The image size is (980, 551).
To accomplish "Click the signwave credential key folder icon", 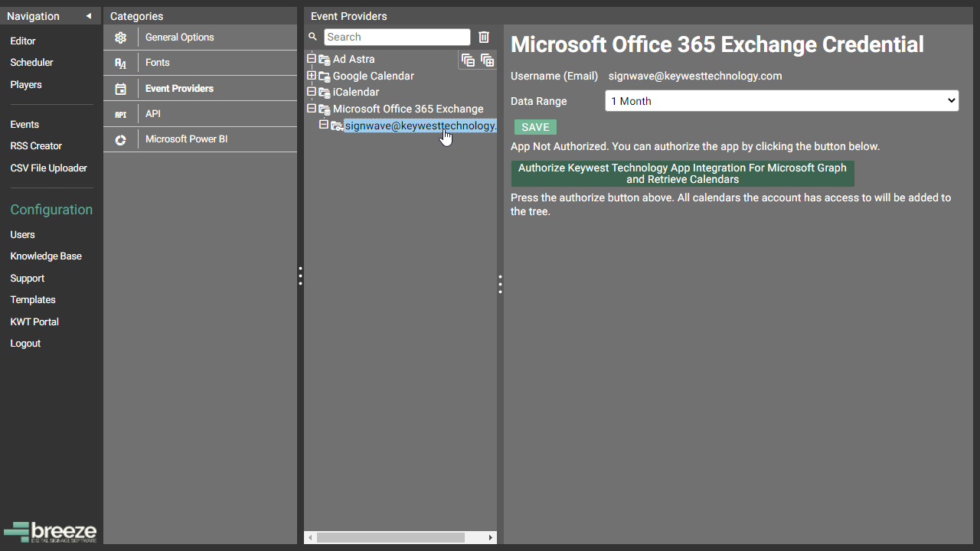I will pyautogui.click(x=337, y=126).
